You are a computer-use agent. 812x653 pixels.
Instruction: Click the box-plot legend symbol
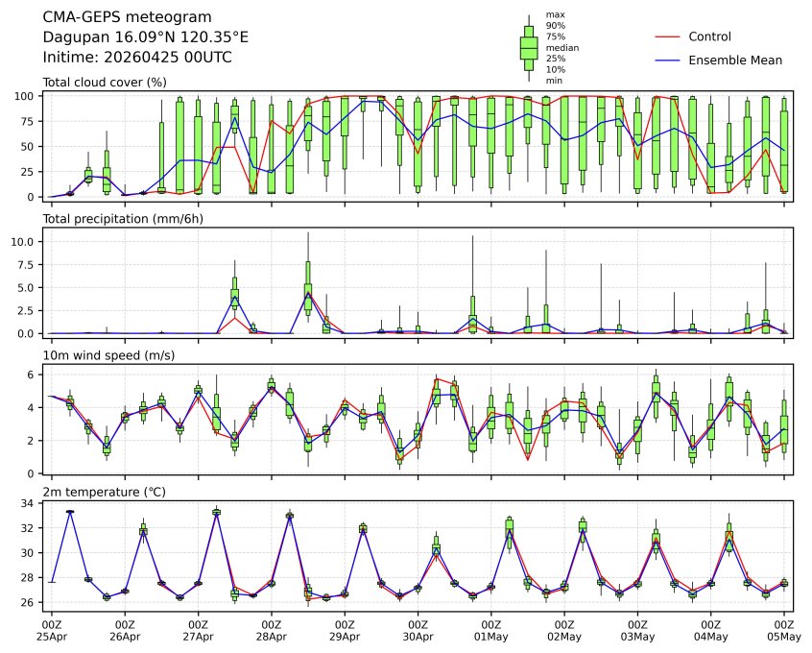click(528, 47)
